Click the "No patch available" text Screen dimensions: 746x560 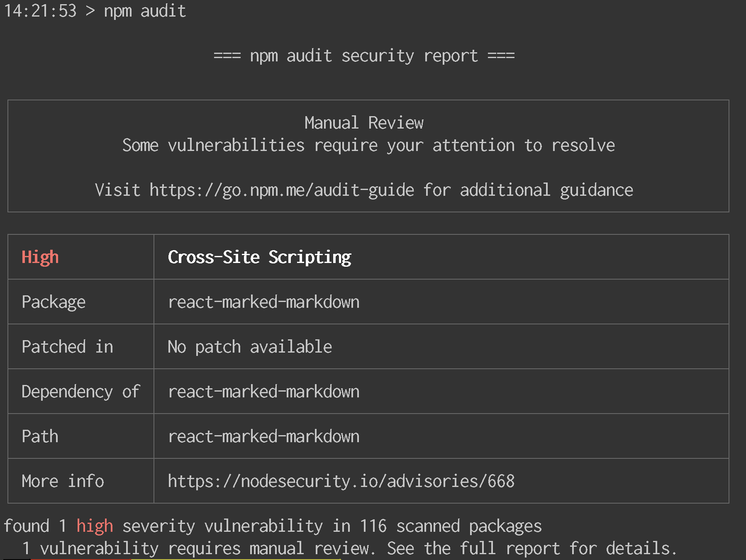point(249,347)
